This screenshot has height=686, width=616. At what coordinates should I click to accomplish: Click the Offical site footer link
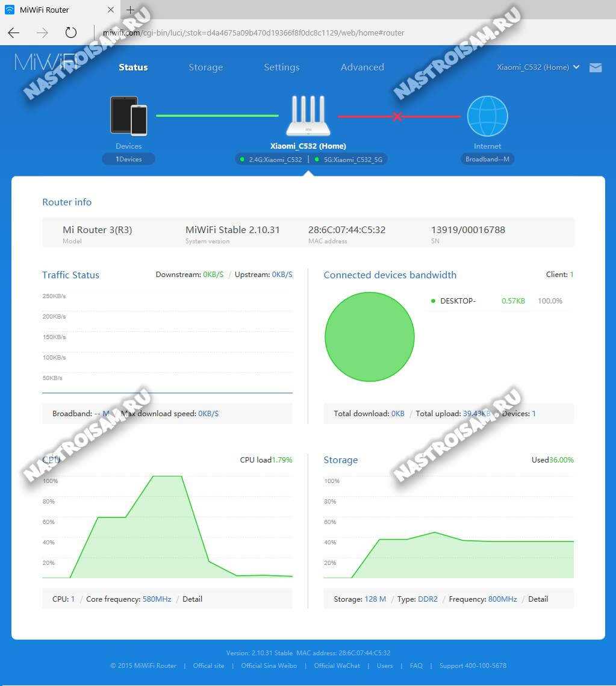[209, 666]
